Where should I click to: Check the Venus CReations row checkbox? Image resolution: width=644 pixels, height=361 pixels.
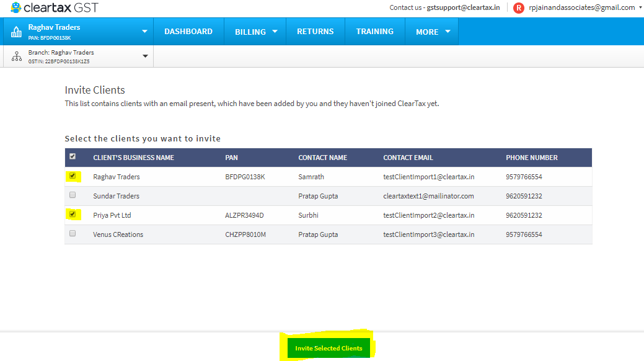click(73, 234)
